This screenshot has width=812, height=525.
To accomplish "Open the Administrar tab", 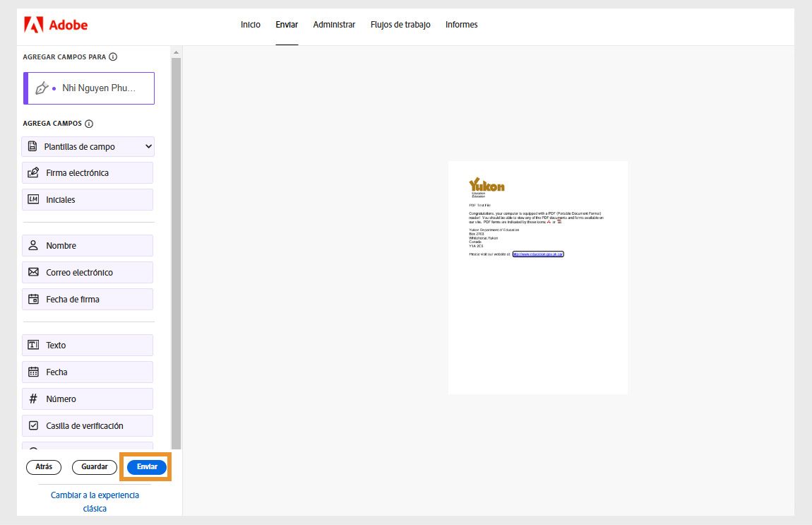I will pos(334,24).
